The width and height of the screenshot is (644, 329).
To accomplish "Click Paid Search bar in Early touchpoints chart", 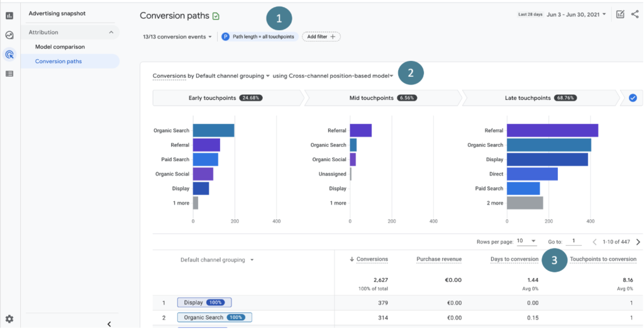I will 206,159.
